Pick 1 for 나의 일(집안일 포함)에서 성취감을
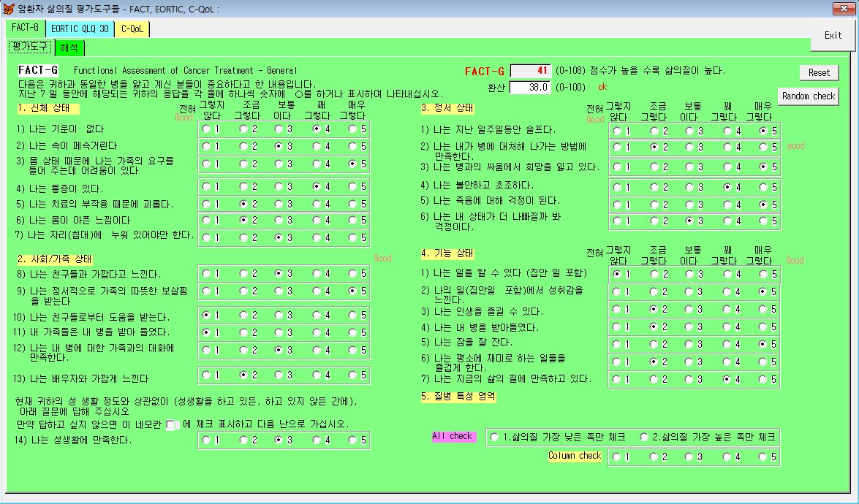This screenshot has height=504, width=859. 618,291
